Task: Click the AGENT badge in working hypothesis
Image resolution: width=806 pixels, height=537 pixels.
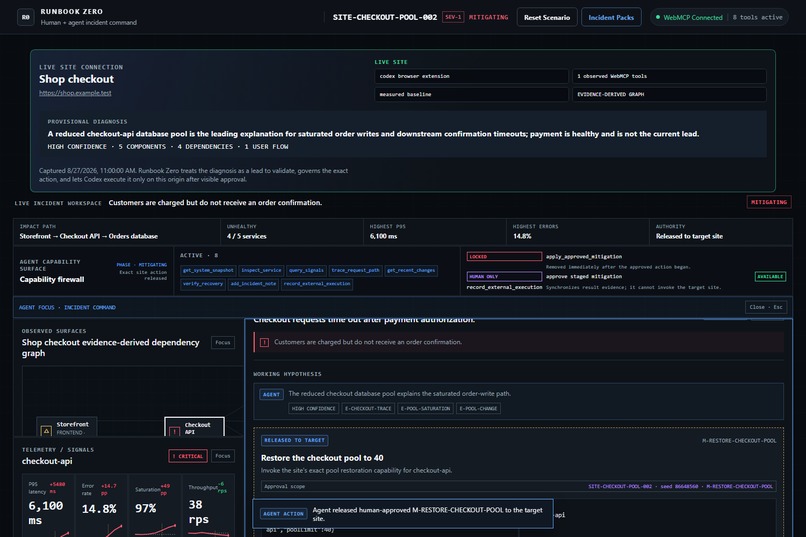Action: (271, 394)
